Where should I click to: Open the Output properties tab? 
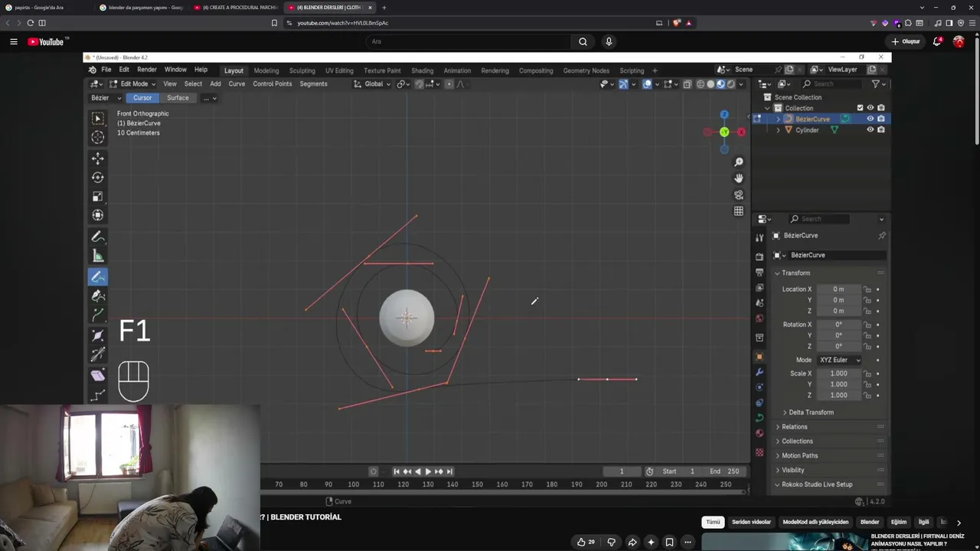[x=759, y=272]
